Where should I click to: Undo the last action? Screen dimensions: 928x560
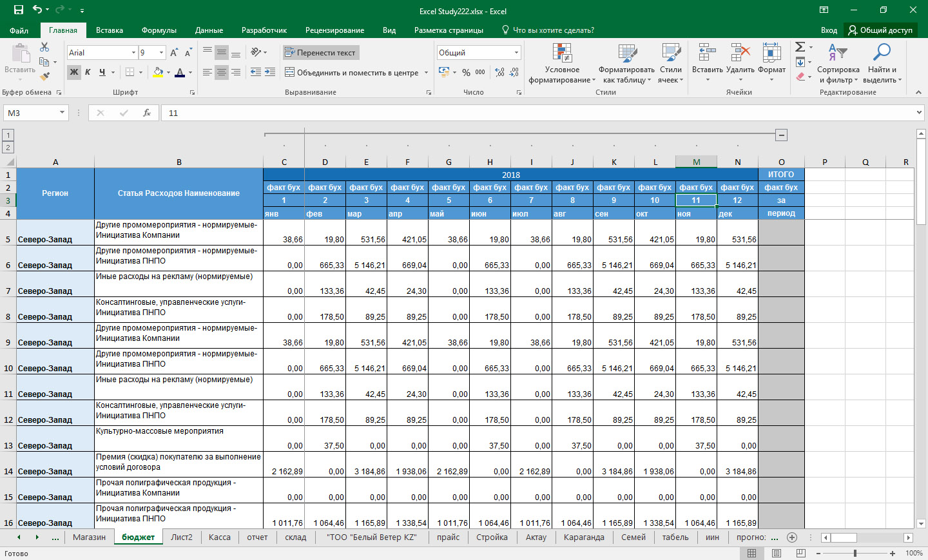pyautogui.click(x=37, y=10)
